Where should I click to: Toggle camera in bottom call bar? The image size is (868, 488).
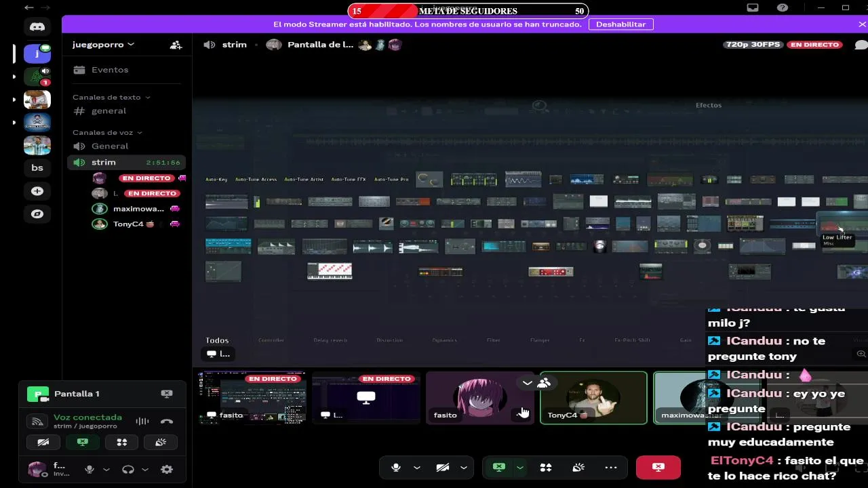point(443,468)
